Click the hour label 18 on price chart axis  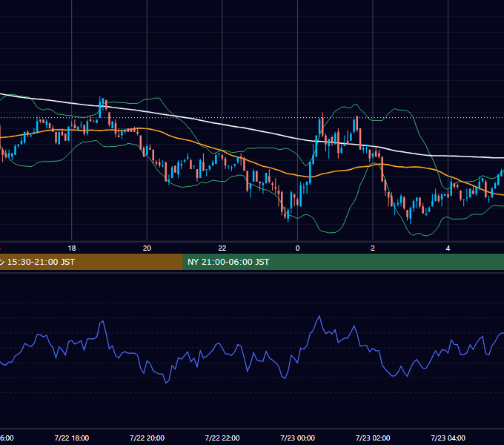tap(72, 248)
